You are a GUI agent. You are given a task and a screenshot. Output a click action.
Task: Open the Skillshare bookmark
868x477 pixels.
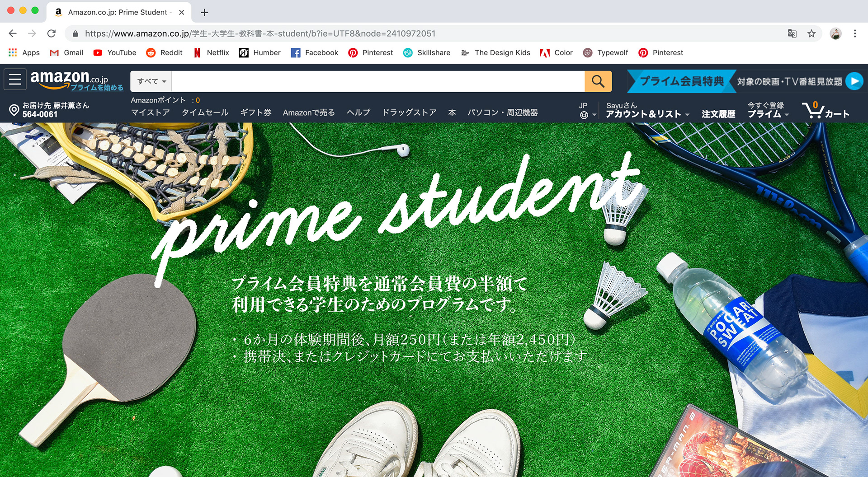[x=427, y=52]
